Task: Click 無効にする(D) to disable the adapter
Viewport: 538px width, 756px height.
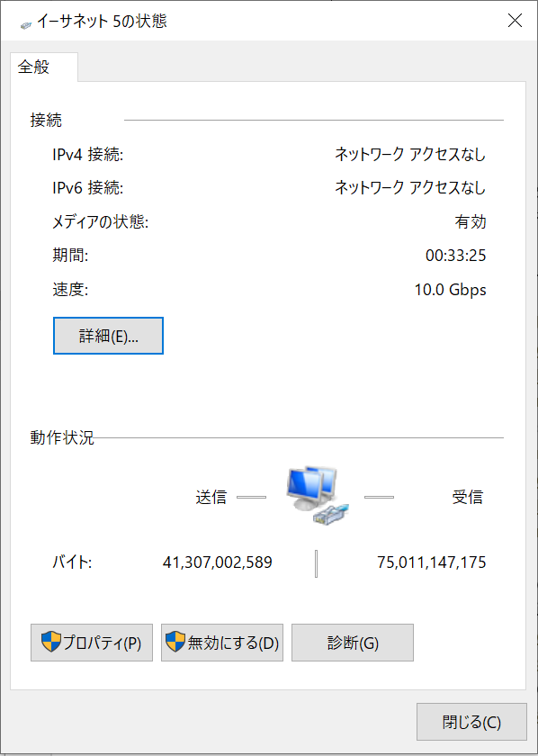Action: [222, 643]
